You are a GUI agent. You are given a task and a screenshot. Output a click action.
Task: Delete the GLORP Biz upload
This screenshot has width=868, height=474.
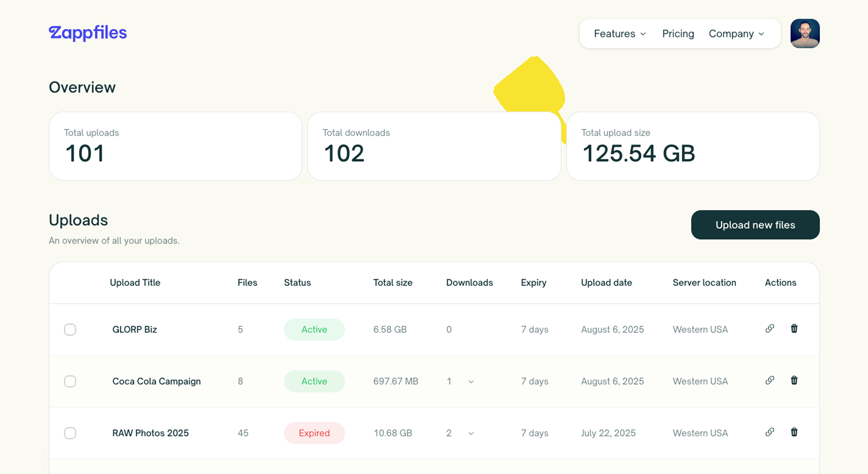794,328
